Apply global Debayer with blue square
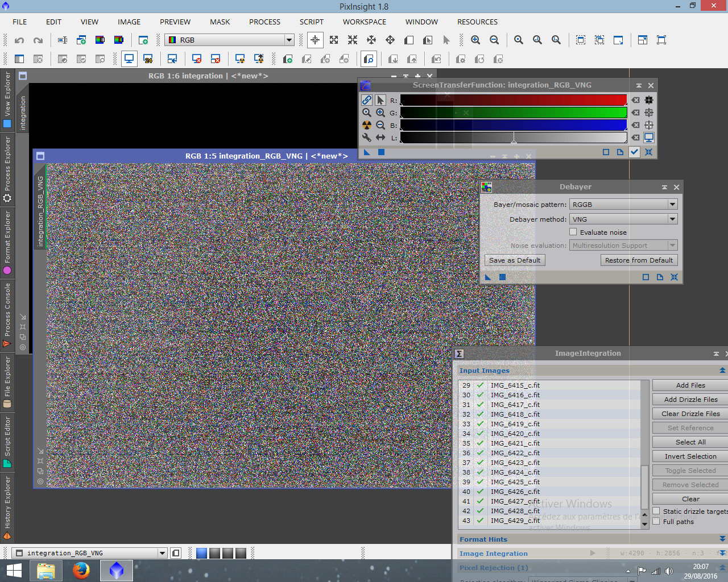The image size is (728, 582). (502, 277)
